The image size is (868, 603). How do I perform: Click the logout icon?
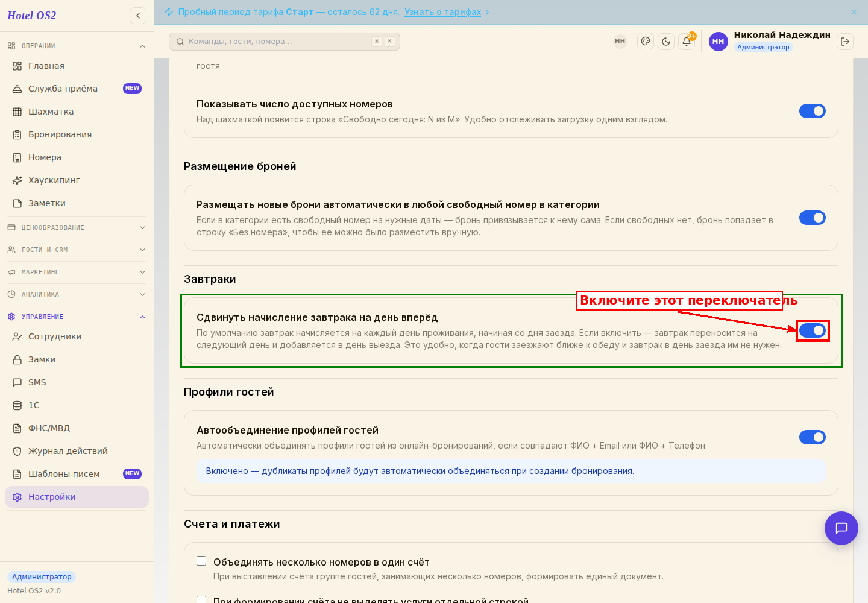click(x=845, y=42)
